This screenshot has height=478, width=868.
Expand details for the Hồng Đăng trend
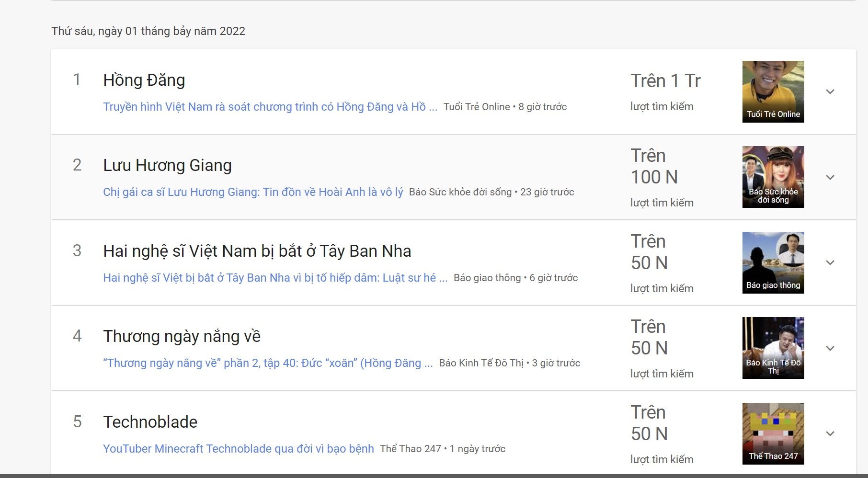point(831,91)
